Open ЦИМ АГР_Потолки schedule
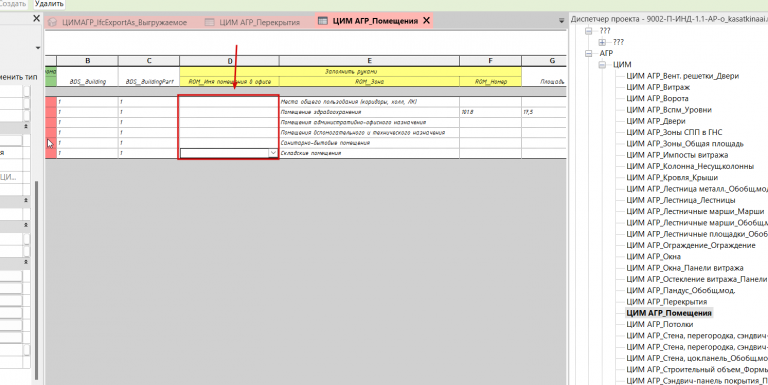Screen dimensions: 768x385 point(659,324)
